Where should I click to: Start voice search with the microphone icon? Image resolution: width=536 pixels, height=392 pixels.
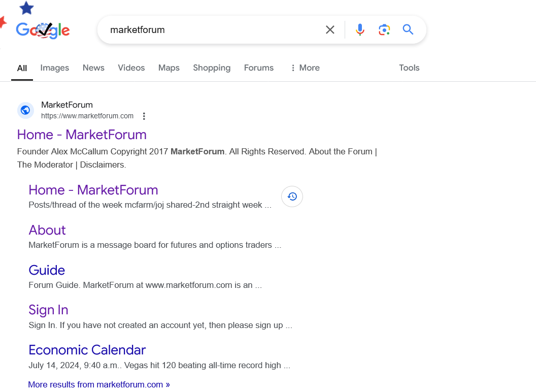359,30
